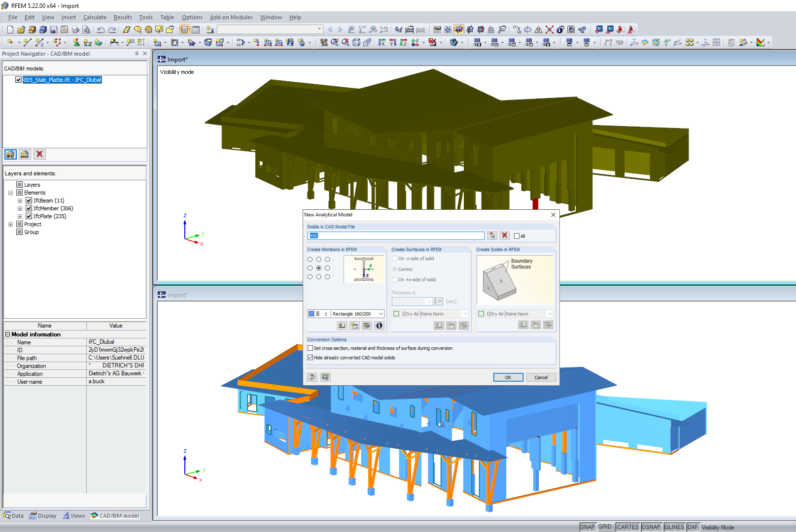Click the import IFC file button
Screen dimensions: 796x532
(10, 155)
